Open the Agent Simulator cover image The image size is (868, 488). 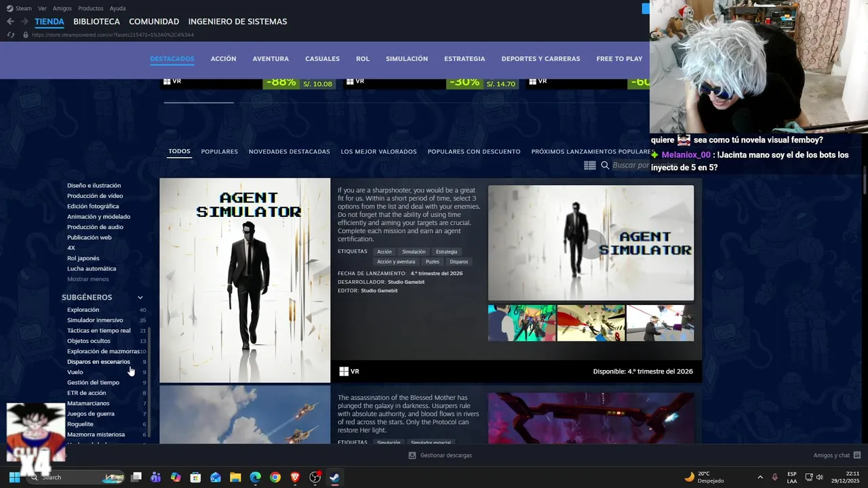coord(245,281)
